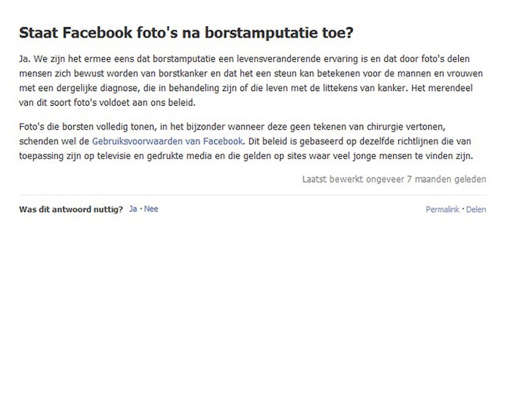Click 'Nee' to mark answer not helpful
This screenshot has height=399, width=532.
pos(151,209)
